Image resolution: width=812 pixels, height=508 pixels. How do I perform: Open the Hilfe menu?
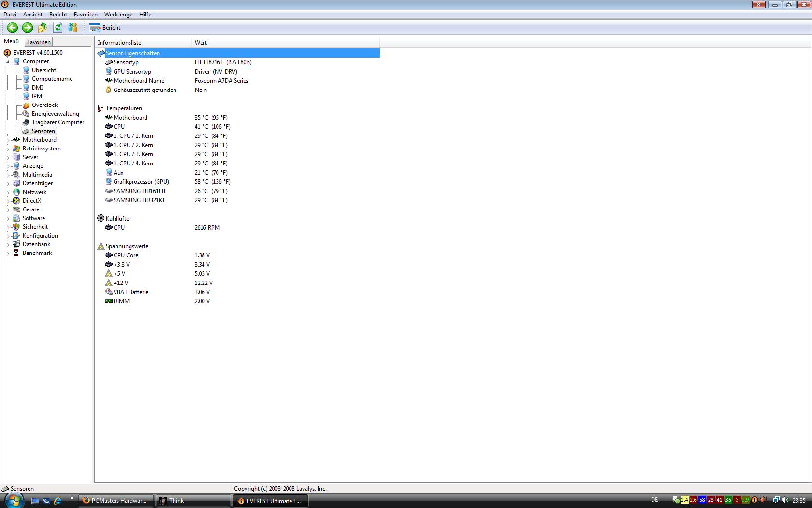tap(145, 15)
